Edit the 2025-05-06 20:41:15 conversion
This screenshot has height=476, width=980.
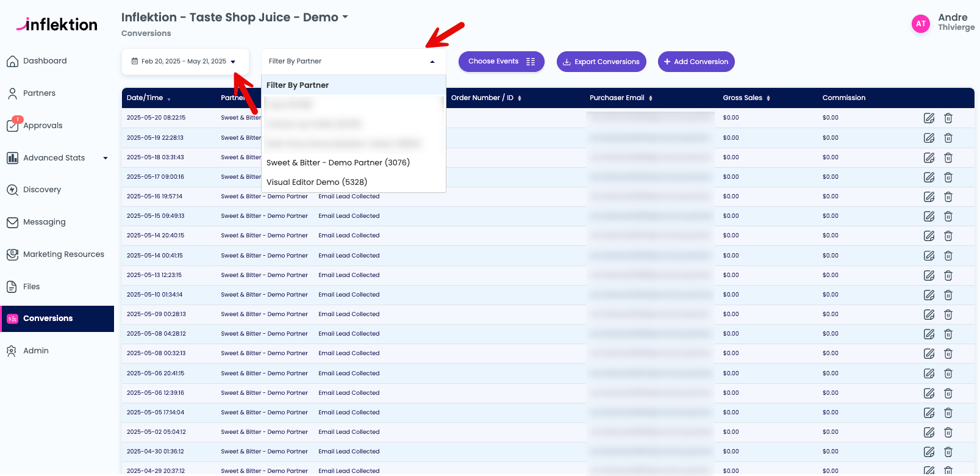point(929,373)
